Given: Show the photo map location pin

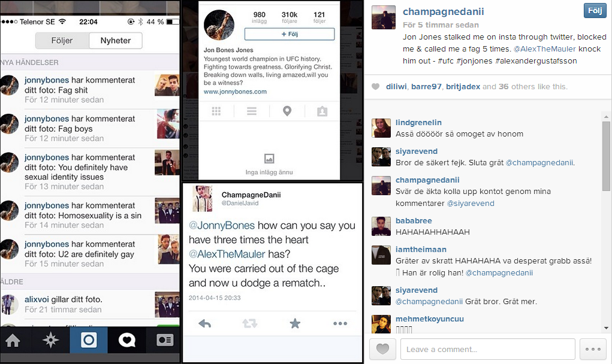Looking at the screenshot, I should click(287, 111).
